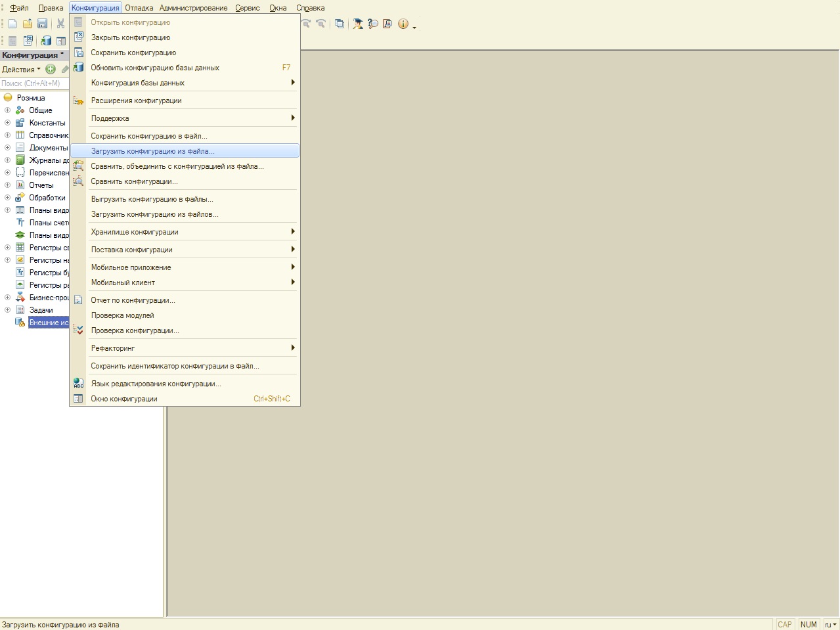Expand the Общие tree node
Screen dimensions: 840x630
click(x=7, y=110)
